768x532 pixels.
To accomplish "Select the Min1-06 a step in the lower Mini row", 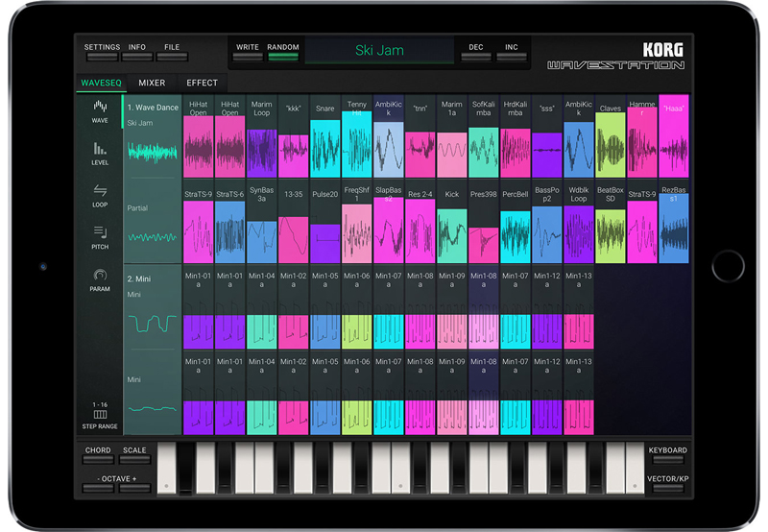I will [356, 394].
